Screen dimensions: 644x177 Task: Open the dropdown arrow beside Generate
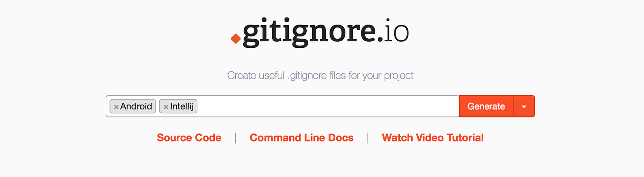pyautogui.click(x=524, y=106)
